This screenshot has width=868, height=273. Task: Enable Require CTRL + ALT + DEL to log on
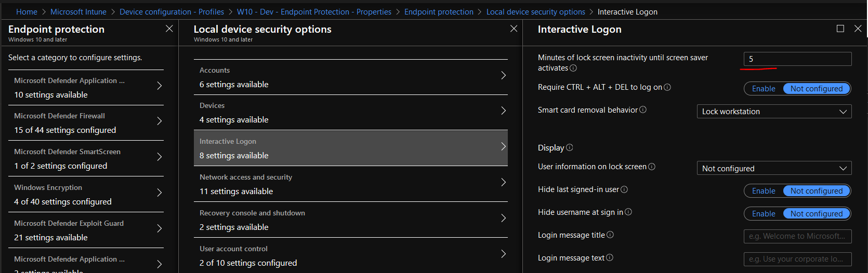pos(764,89)
